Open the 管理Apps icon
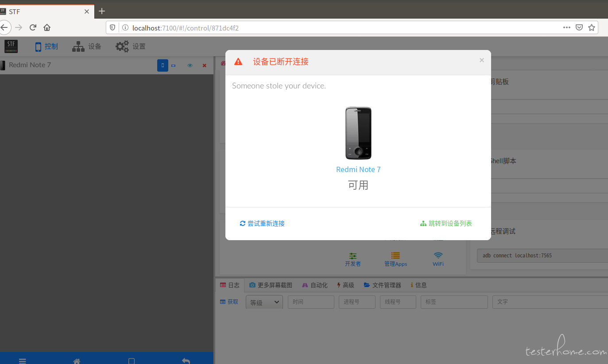608x364 pixels. click(x=395, y=260)
